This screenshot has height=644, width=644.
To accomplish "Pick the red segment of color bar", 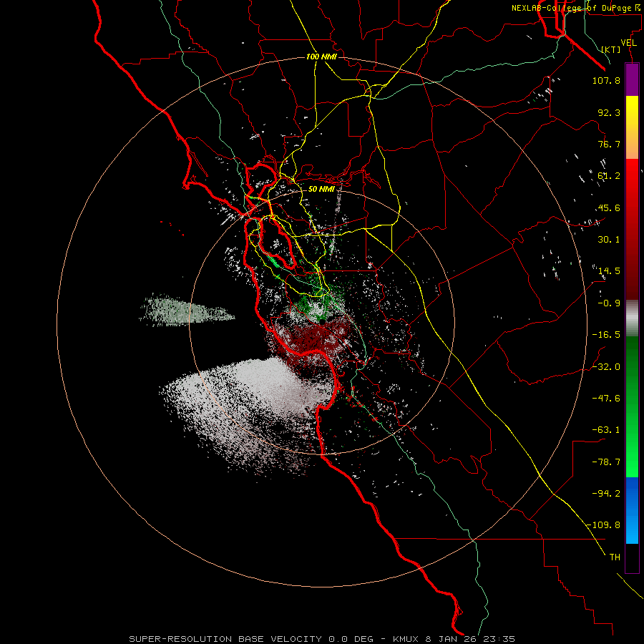I will tap(632, 229).
